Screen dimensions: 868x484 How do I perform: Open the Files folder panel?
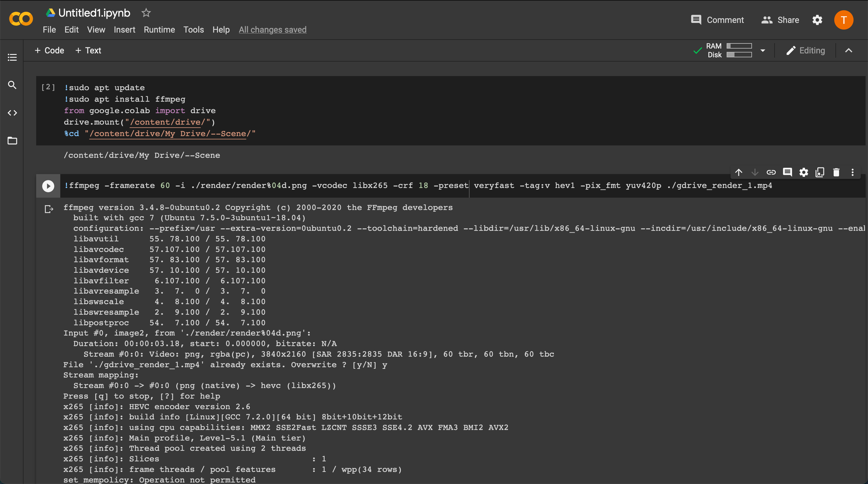12,141
